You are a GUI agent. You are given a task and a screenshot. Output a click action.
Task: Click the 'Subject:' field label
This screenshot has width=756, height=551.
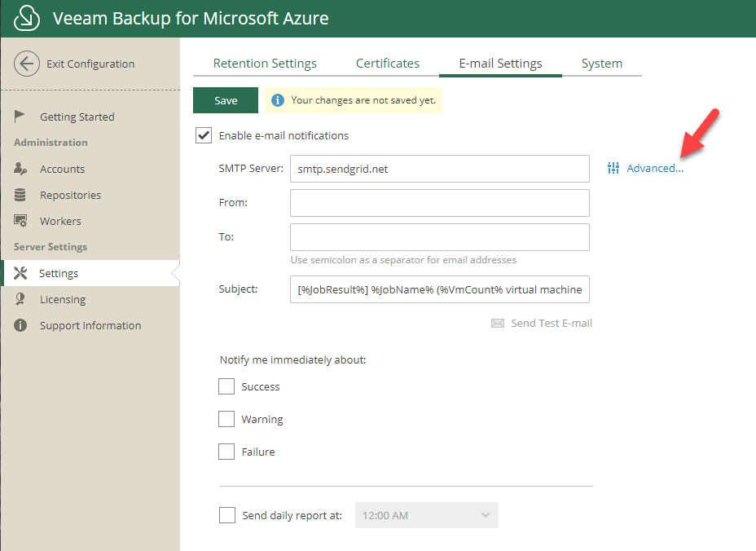click(x=238, y=289)
